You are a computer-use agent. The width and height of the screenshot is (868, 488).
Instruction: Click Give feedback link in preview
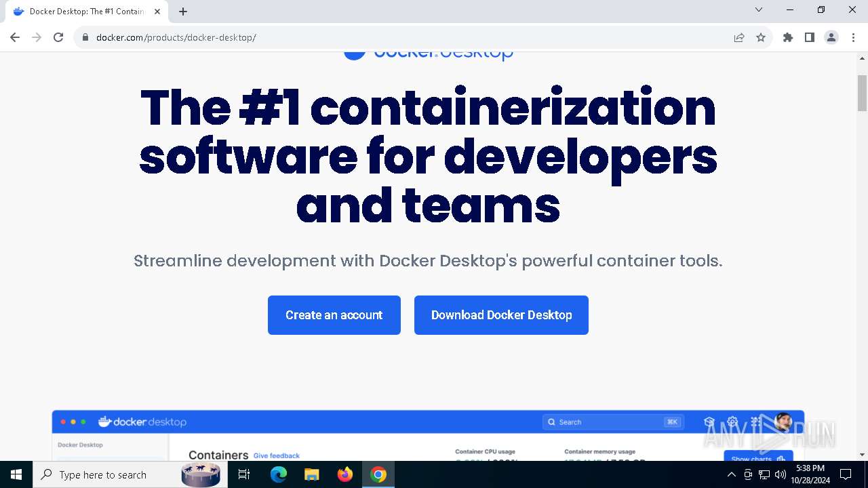276,455
